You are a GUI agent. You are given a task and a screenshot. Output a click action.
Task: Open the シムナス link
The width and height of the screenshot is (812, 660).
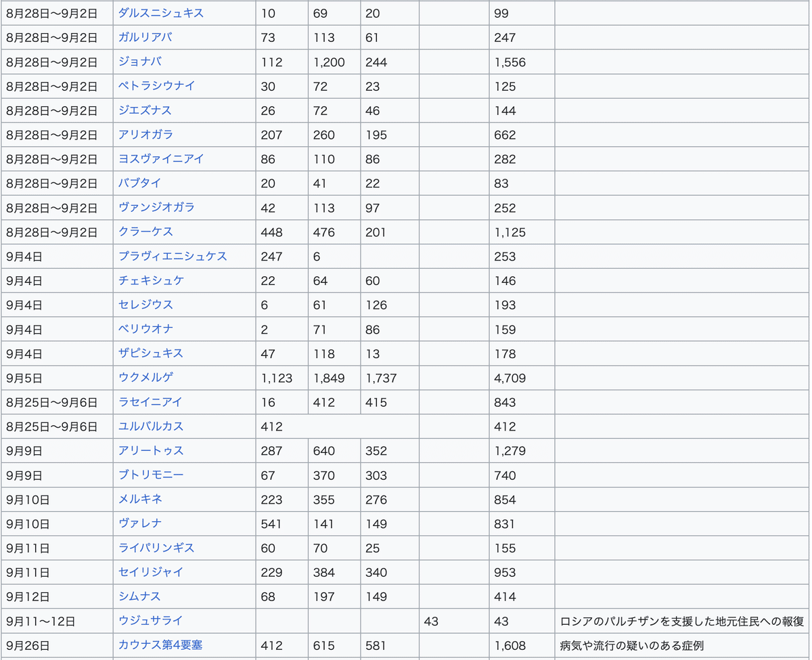click(139, 597)
